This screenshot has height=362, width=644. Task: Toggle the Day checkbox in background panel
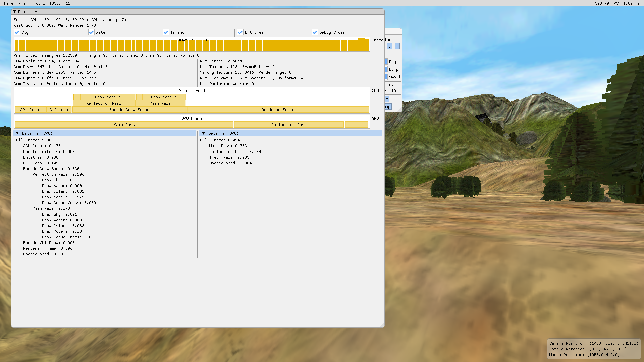tap(386, 62)
